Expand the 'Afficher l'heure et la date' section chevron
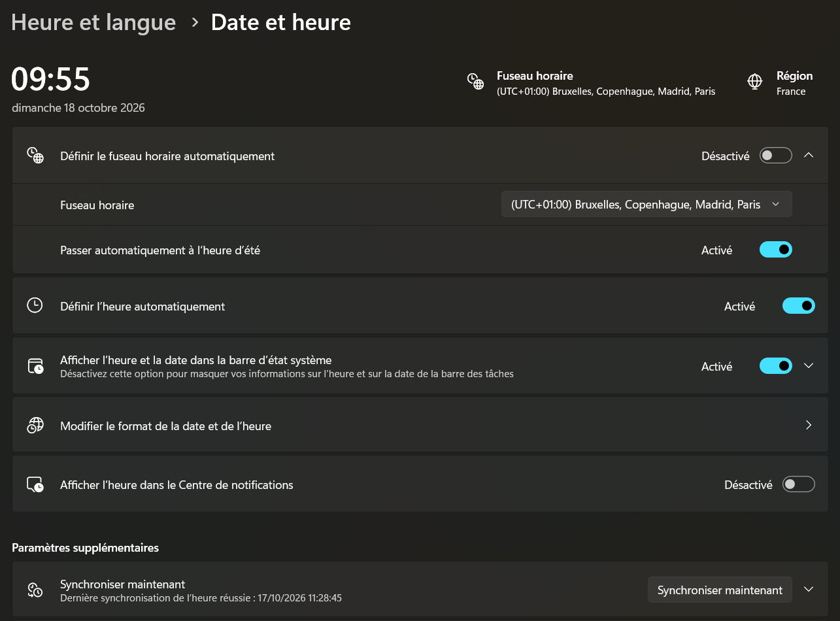 (809, 366)
